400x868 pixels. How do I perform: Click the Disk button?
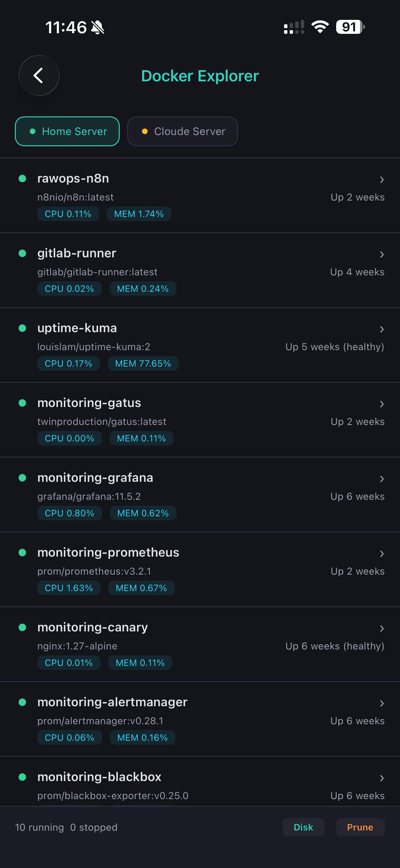coord(303,827)
